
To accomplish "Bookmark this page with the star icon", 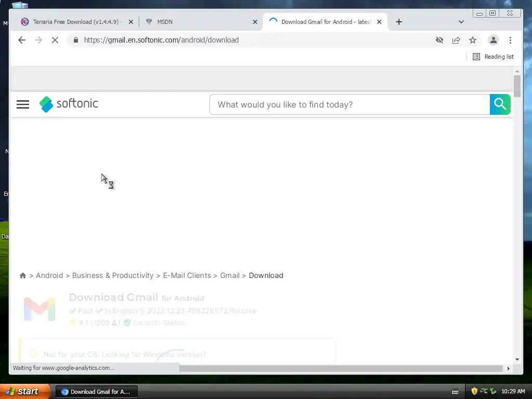I will pos(473,40).
